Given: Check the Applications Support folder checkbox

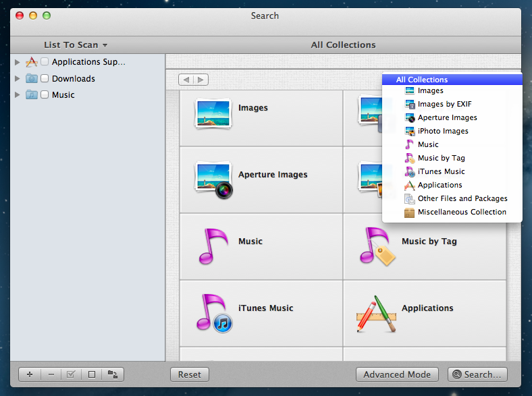Looking at the screenshot, I should click(45, 62).
